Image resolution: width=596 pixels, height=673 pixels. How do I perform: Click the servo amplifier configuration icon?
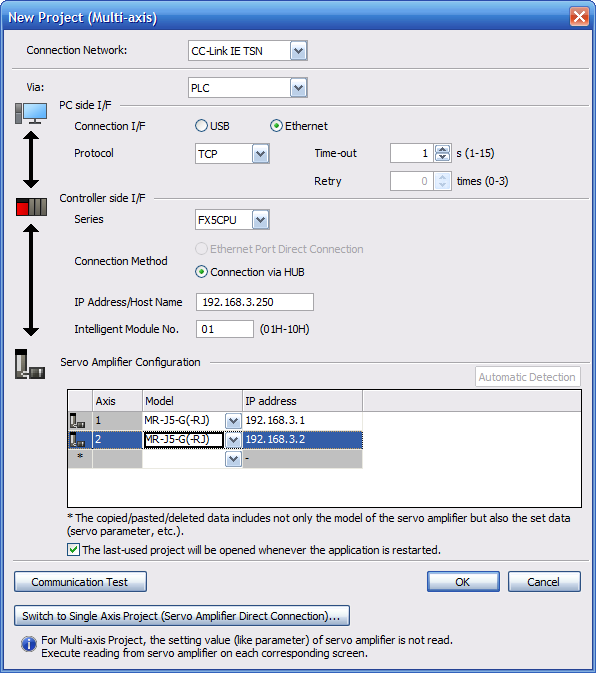[x=30, y=364]
